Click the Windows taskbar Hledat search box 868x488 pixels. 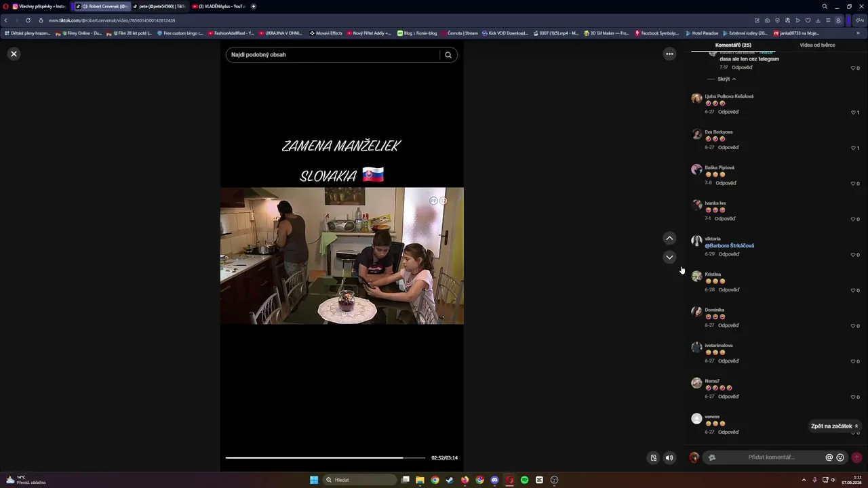(359, 480)
